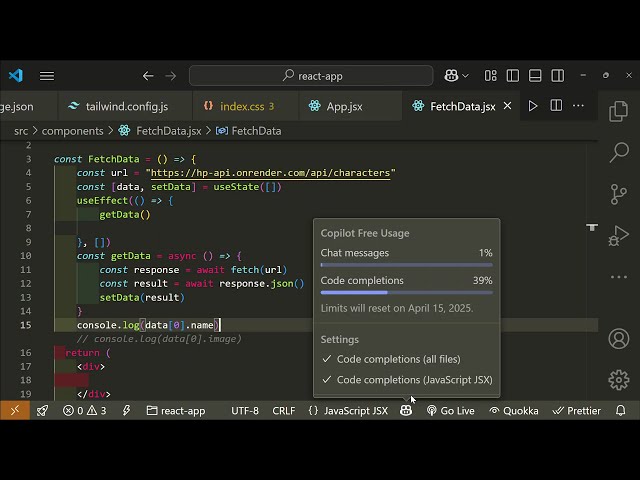Click the rocket icon in the status bar
The width and height of the screenshot is (640, 480).
[x=42, y=411]
